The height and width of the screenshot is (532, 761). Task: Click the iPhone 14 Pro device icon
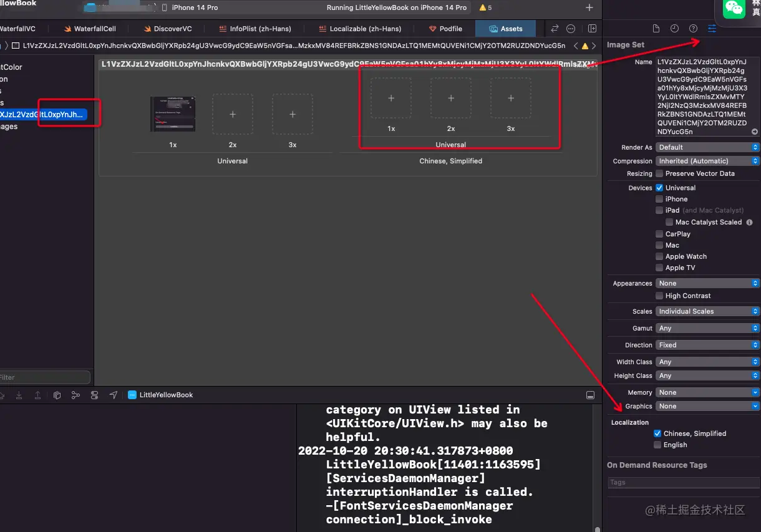164,7
